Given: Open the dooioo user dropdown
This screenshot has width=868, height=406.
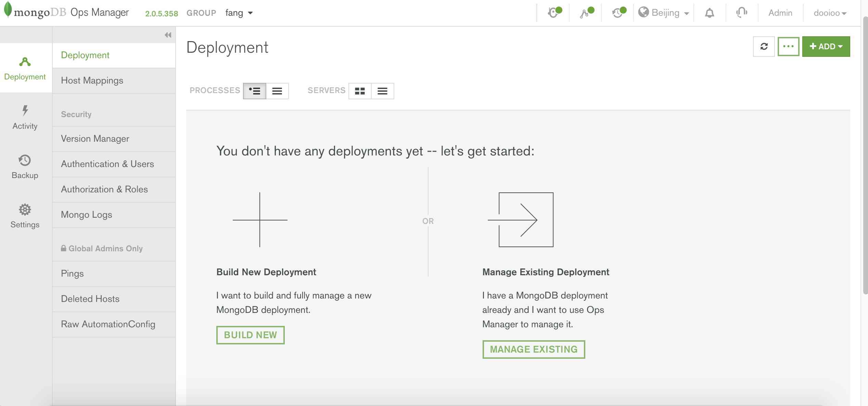Looking at the screenshot, I should click(830, 13).
